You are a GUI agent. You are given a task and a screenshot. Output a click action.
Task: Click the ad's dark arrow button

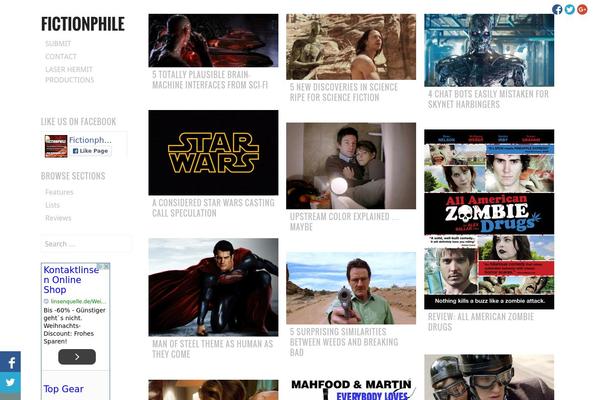(x=77, y=357)
